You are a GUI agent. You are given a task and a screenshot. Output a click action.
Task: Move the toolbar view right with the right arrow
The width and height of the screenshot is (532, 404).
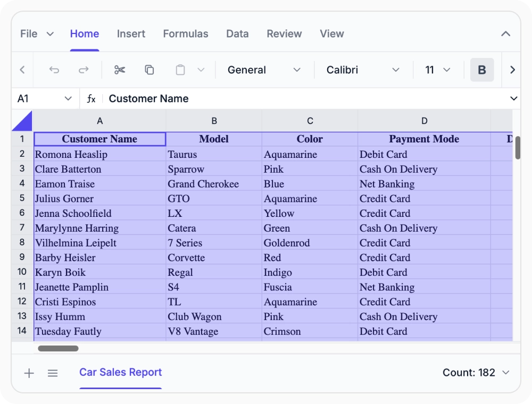pos(512,70)
